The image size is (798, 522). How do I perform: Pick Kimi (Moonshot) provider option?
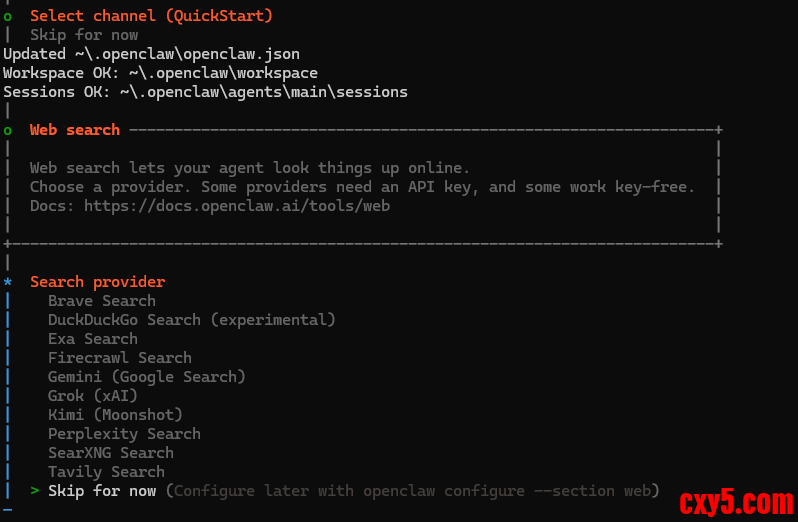(x=115, y=415)
